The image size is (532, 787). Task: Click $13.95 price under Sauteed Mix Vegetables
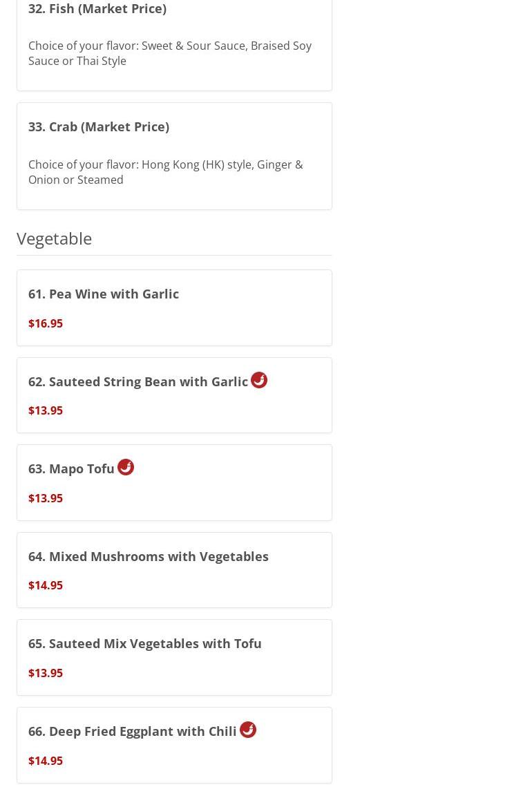(46, 673)
